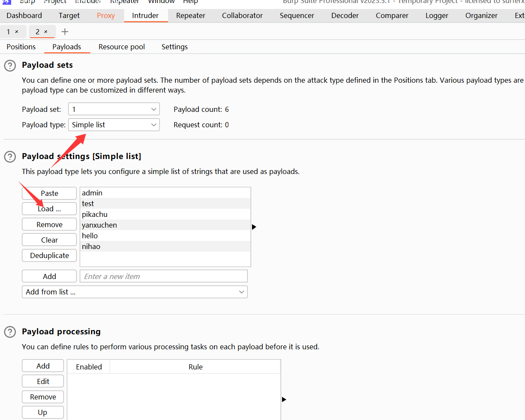Viewport: 525px width, 420px height.
Task: Select the hello payload entry
Action: tap(165, 236)
